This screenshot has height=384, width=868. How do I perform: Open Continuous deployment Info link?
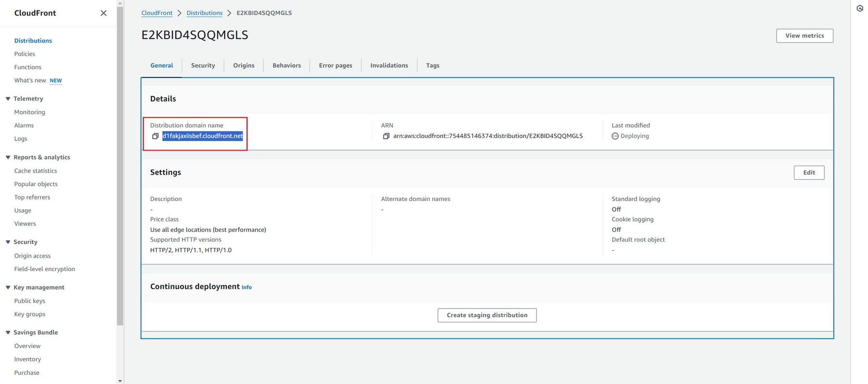click(x=247, y=287)
